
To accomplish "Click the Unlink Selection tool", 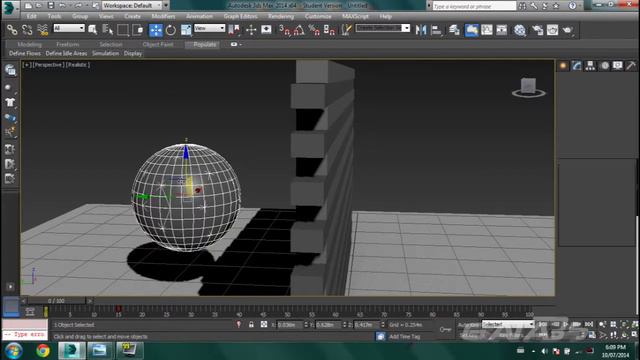I will (x=27, y=30).
